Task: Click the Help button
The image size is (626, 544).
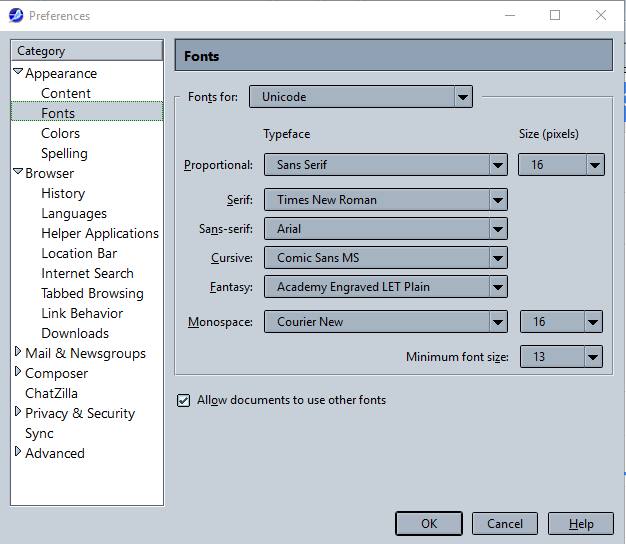Action: coord(581,523)
